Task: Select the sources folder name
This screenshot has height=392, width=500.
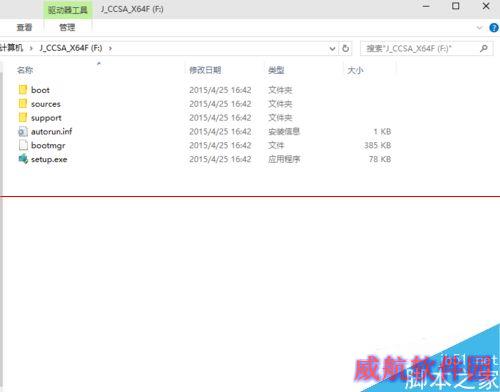Action: click(46, 104)
